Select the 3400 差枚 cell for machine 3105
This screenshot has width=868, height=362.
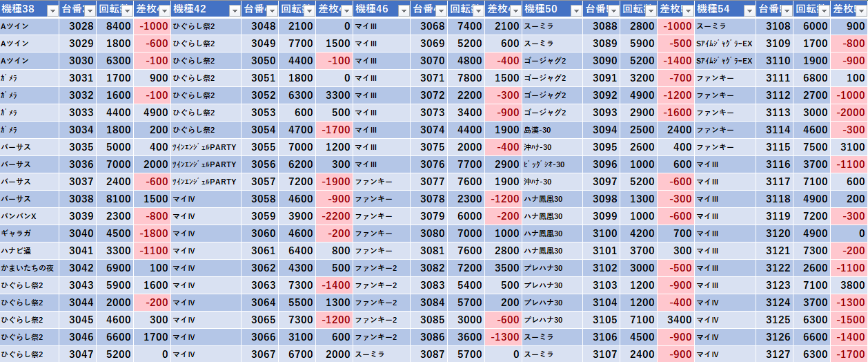coord(675,320)
